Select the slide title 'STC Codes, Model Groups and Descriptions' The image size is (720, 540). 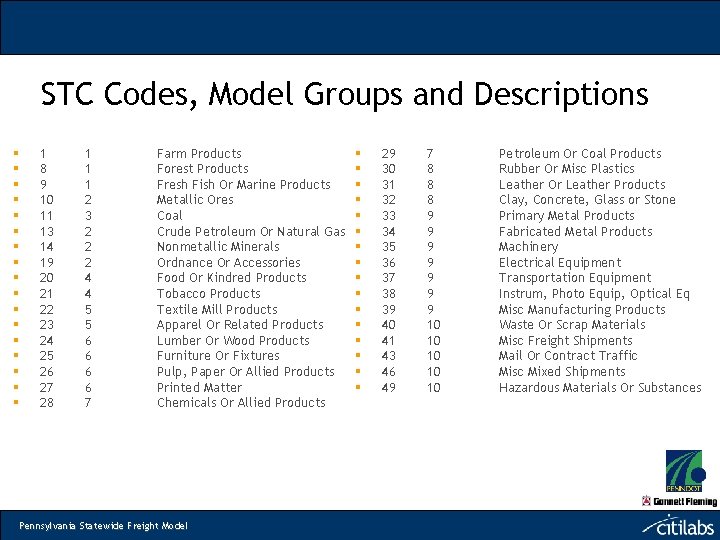344,94
